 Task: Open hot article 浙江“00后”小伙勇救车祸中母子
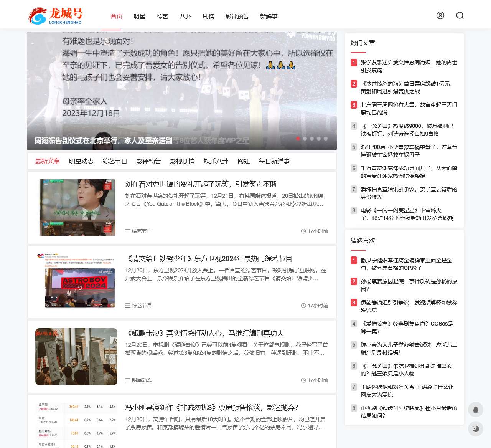click(x=409, y=151)
